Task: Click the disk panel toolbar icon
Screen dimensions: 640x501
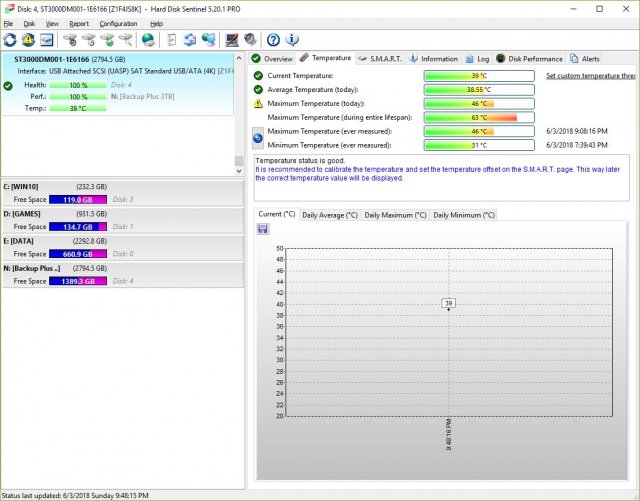Action: 47,40
